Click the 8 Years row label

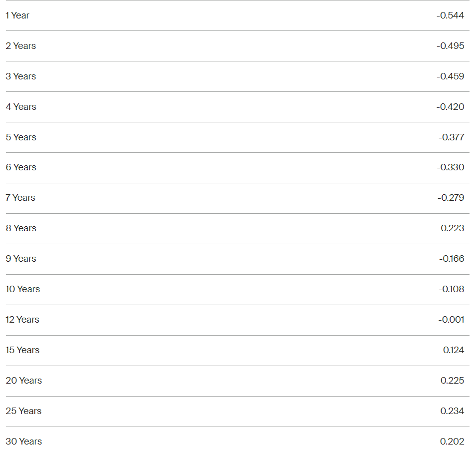click(21, 228)
